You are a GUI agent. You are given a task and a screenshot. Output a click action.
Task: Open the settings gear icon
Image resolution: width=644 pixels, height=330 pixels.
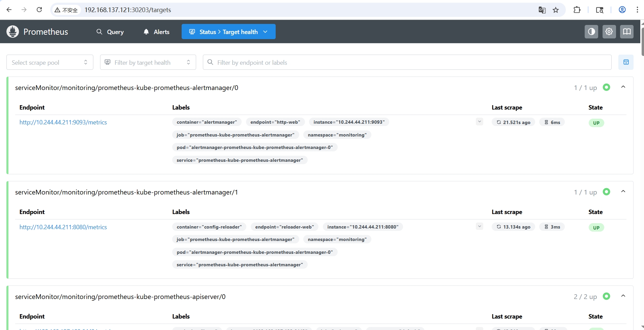coord(609,32)
